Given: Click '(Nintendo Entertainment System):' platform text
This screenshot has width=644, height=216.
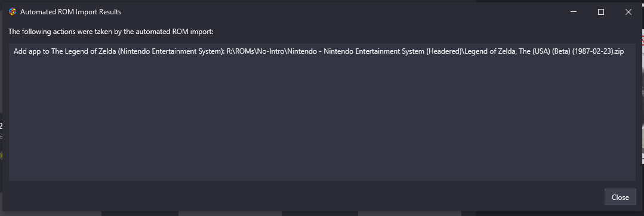Looking at the screenshot, I should [171, 51].
